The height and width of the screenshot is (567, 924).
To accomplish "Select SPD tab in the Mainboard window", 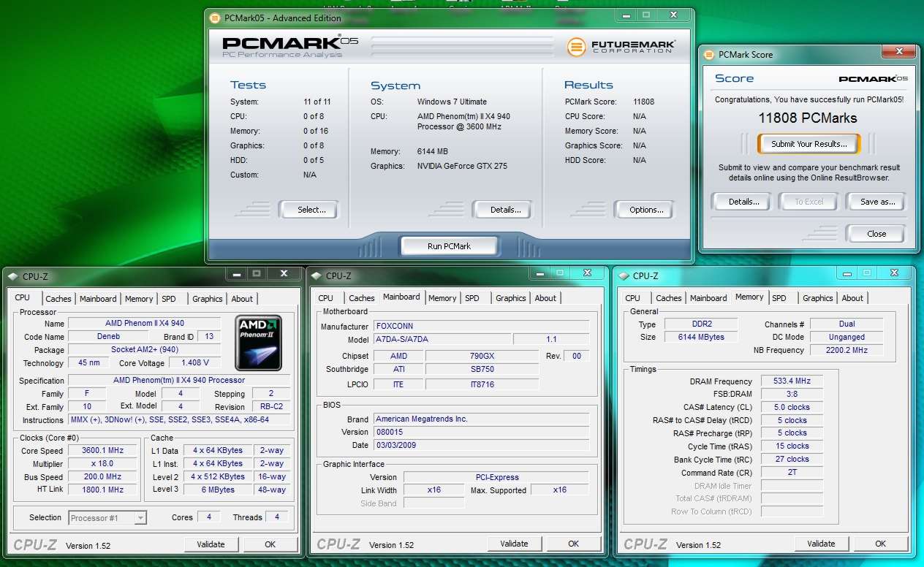I will pos(472,298).
